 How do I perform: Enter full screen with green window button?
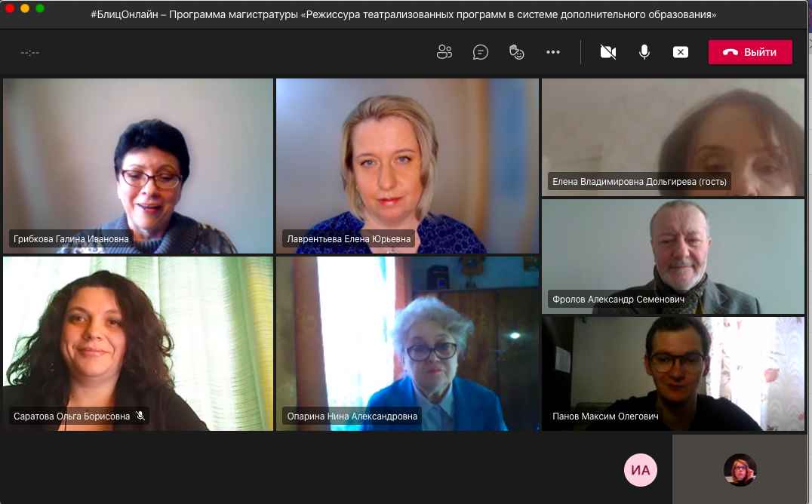pyautogui.click(x=40, y=8)
